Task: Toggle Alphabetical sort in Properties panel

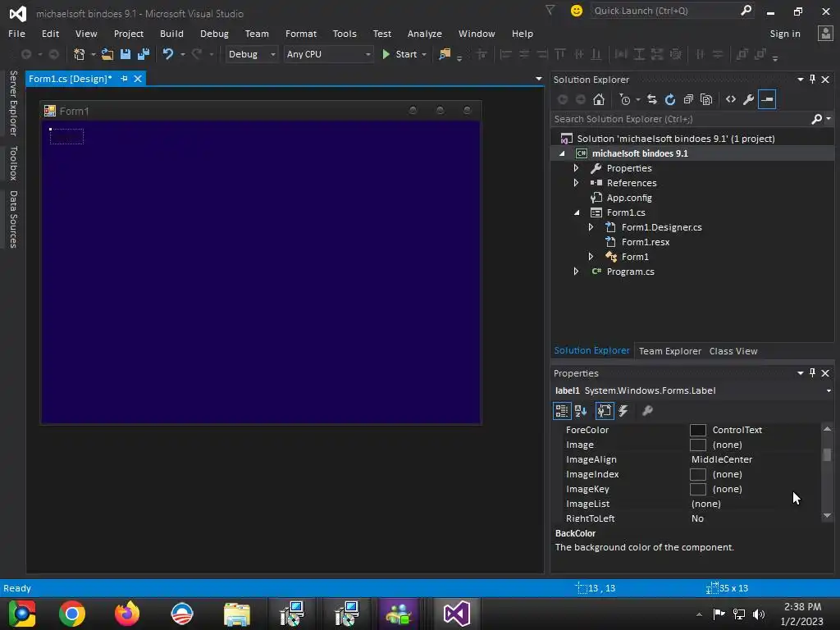Action: point(581,411)
